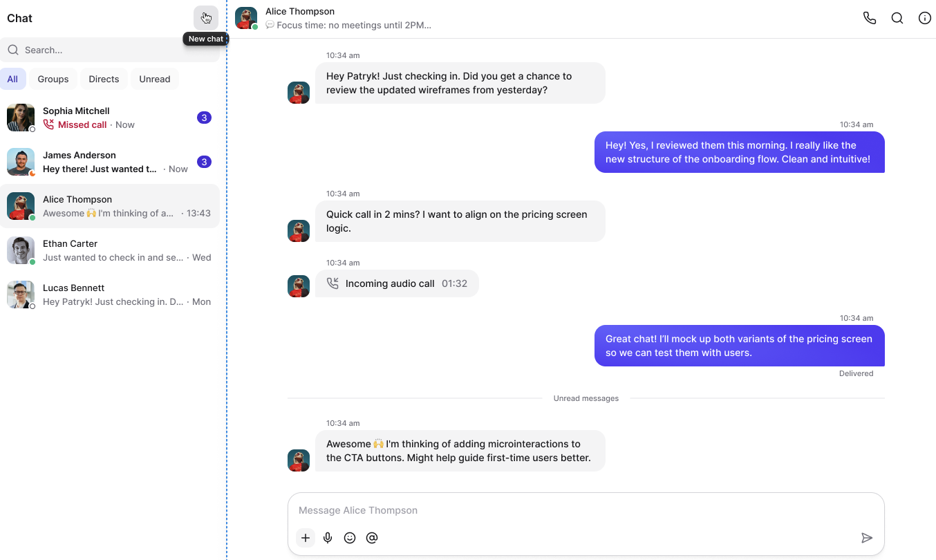Click the @ mention icon
Image resolution: width=936 pixels, height=560 pixels.
pos(372,538)
